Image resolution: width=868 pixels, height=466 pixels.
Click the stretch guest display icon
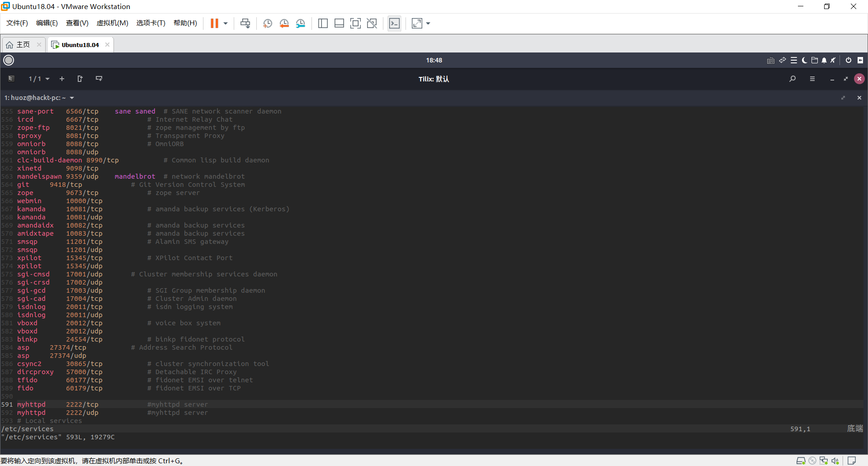(x=417, y=23)
